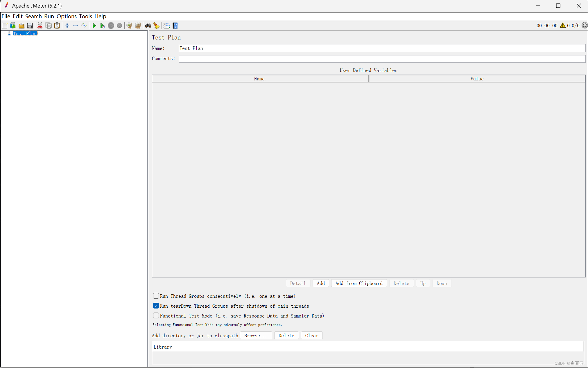Click Browse to add jar to classpath
The height and width of the screenshot is (368, 588).
click(256, 335)
